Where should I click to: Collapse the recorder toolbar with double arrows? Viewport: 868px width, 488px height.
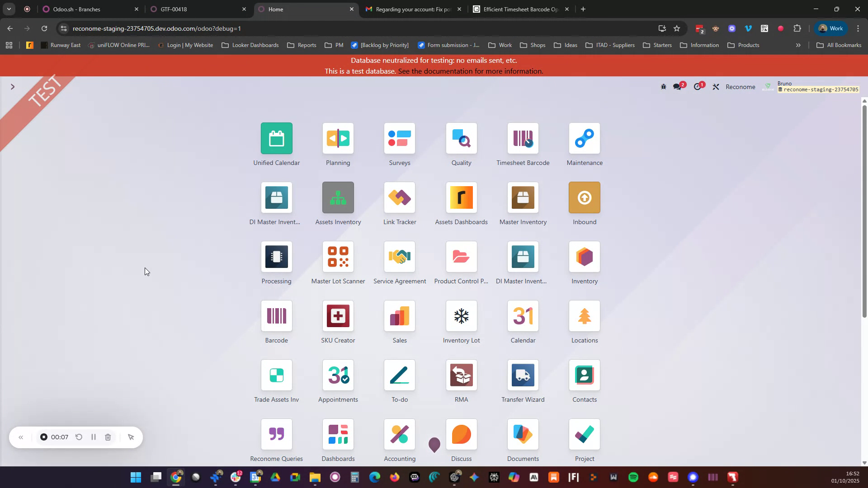coord(21,437)
